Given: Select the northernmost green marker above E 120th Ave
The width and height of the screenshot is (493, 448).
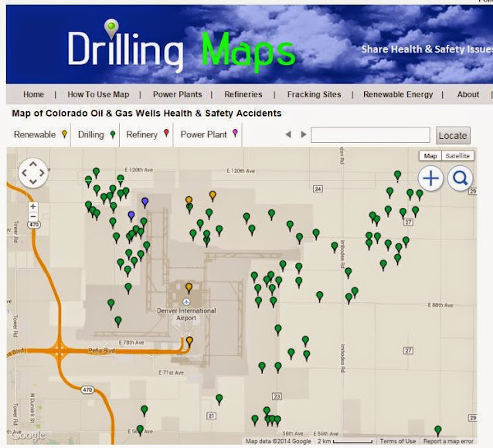Looking at the screenshot, I should [97, 173].
